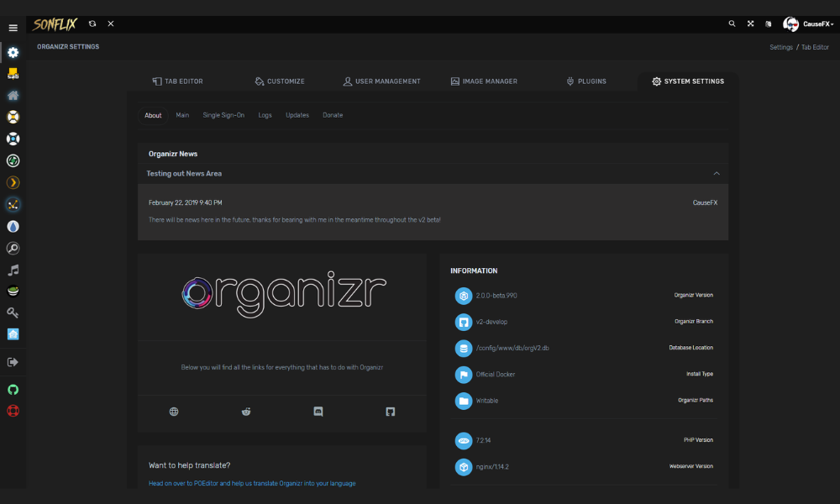This screenshot has width=840, height=504.
Task: Close the current tab with the X icon
Action: pos(110,24)
